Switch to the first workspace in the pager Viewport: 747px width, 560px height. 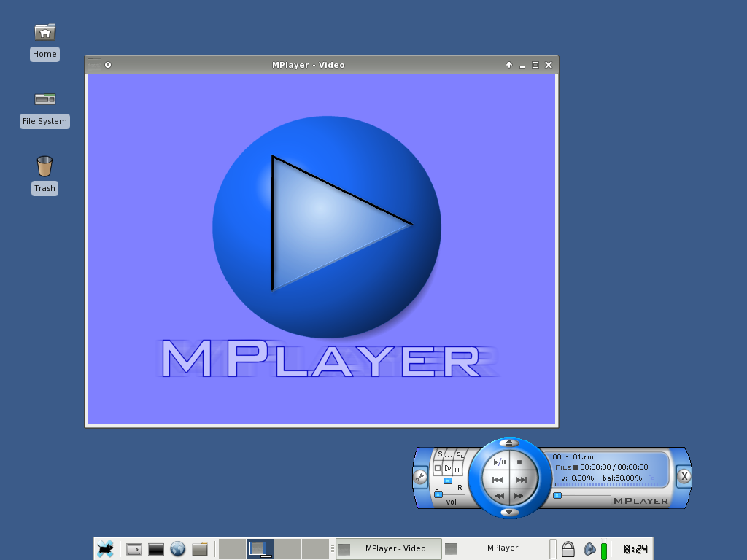(x=232, y=548)
